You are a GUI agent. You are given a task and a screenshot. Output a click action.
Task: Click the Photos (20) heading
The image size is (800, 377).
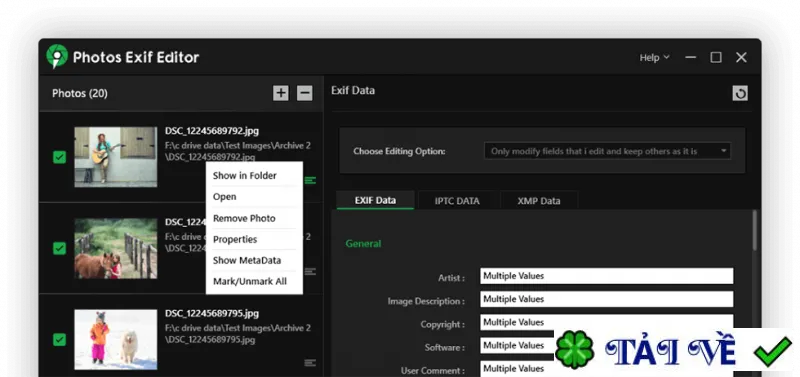[80, 93]
